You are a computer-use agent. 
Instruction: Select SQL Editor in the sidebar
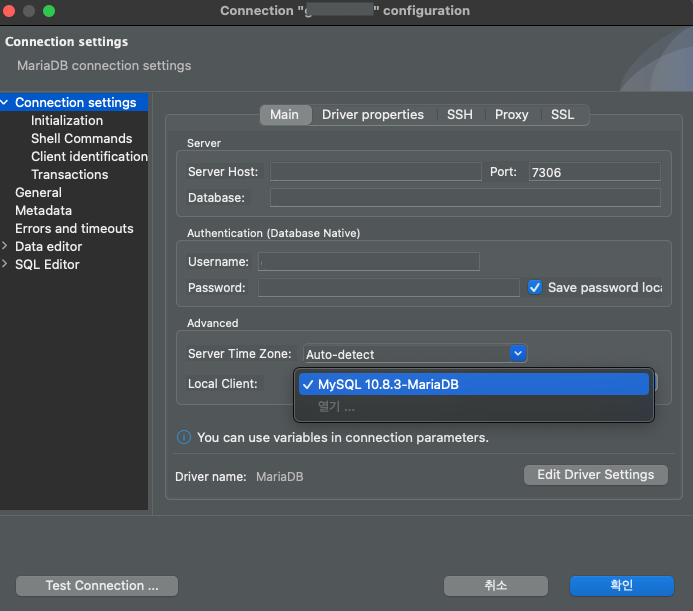(x=47, y=264)
